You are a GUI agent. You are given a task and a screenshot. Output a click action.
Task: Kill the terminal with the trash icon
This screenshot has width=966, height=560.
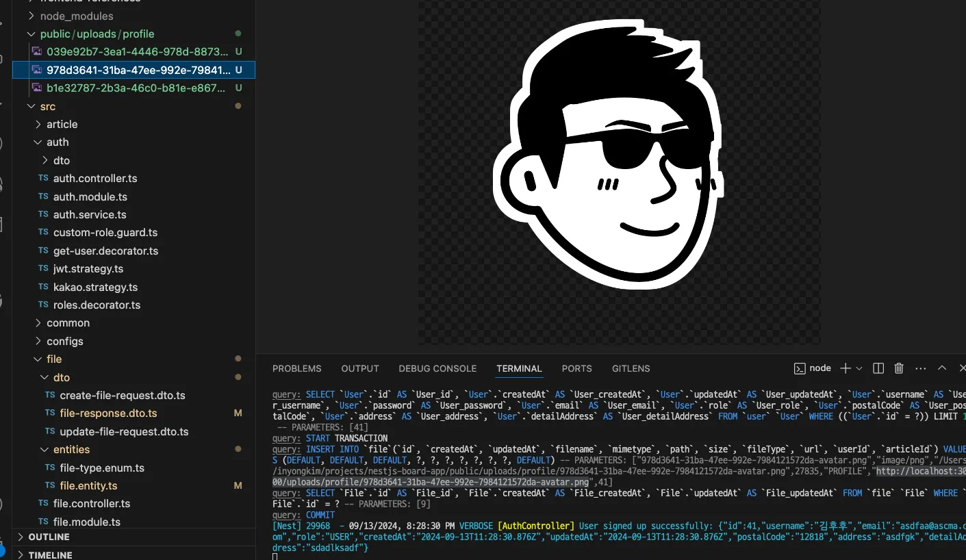pos(900,368)
